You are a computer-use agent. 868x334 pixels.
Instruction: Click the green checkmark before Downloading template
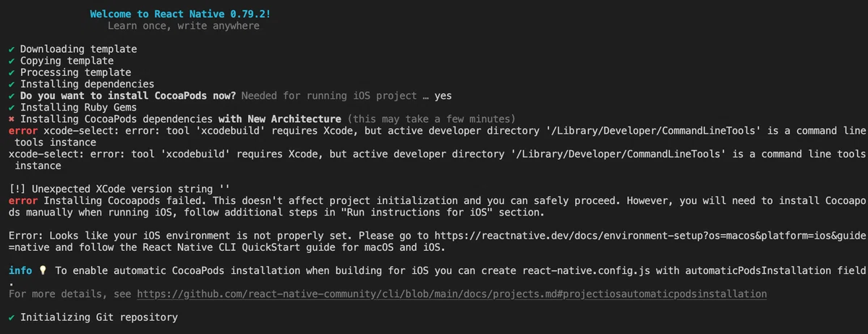[x=12, y=49]
